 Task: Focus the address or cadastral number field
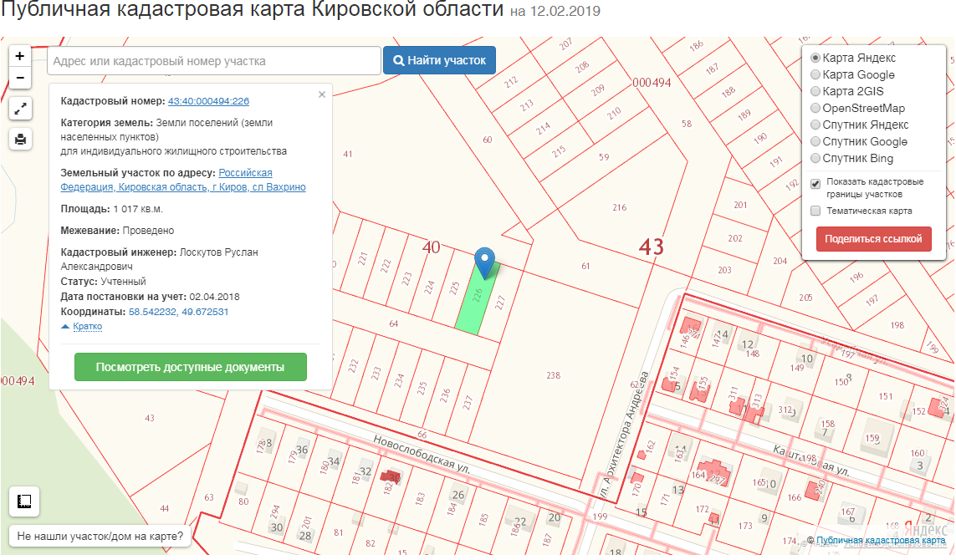coord(214,61)
